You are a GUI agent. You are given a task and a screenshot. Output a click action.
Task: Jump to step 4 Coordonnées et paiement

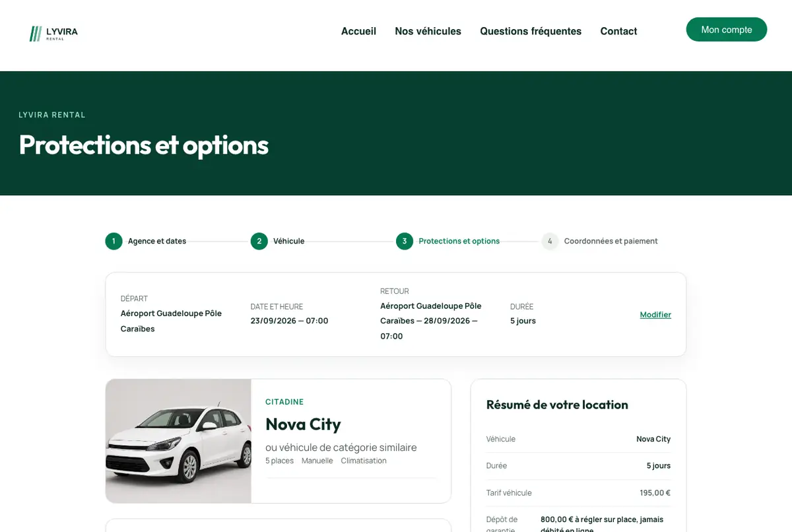(600, 241)
